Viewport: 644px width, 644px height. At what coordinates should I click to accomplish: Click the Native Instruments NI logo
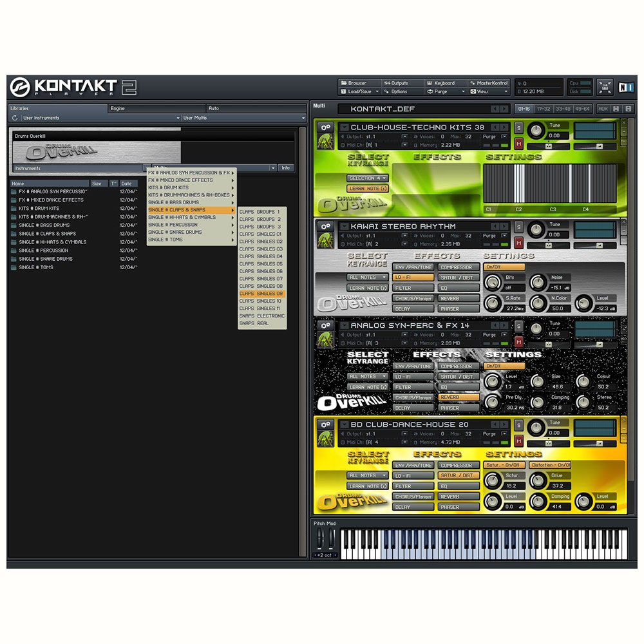click(626, 88)
